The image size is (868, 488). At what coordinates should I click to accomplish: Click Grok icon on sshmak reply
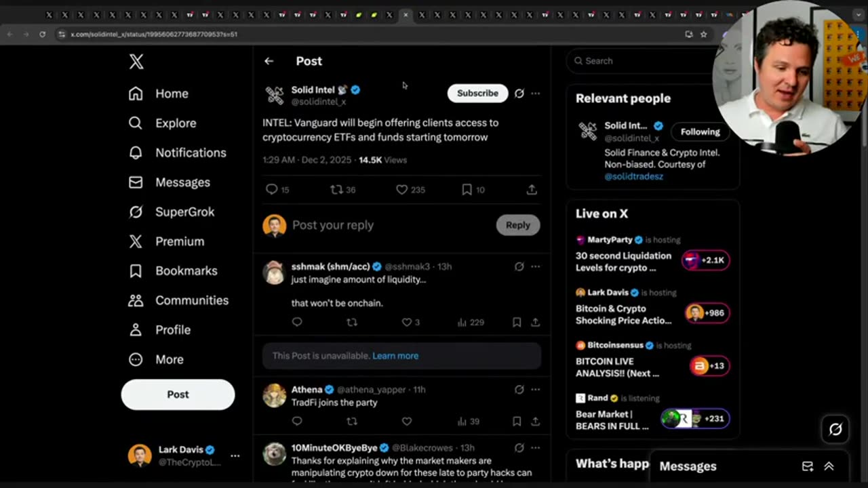519,266
